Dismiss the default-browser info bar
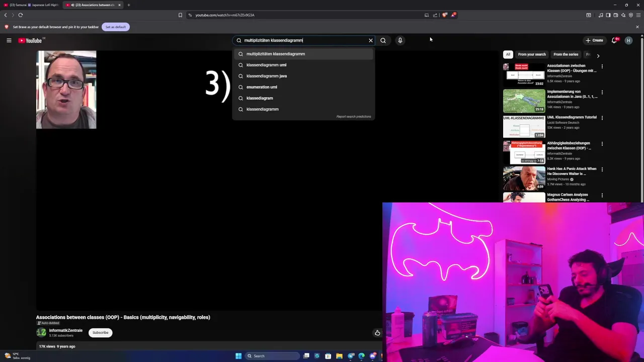This screenshot has width=644, height=362. coord(637,27)
